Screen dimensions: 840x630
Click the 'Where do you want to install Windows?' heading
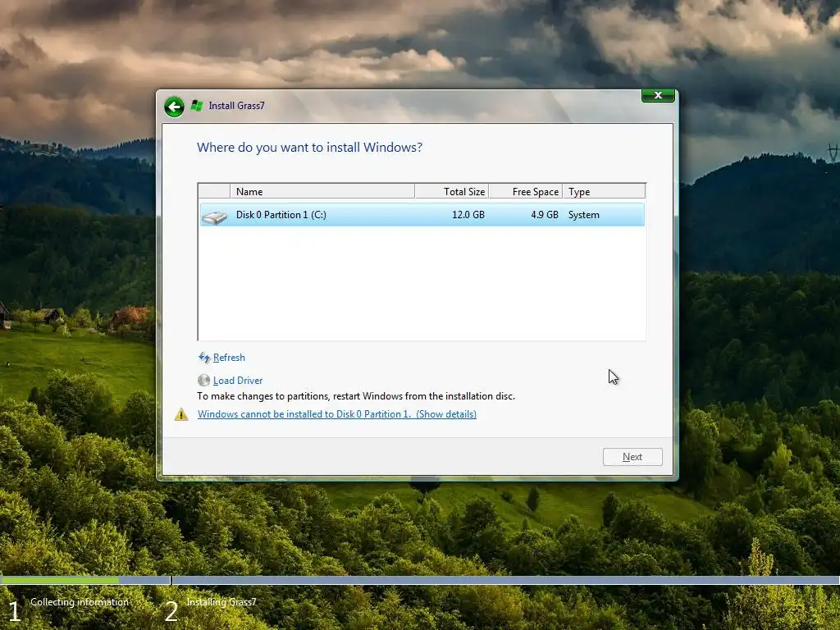[309, 148]
